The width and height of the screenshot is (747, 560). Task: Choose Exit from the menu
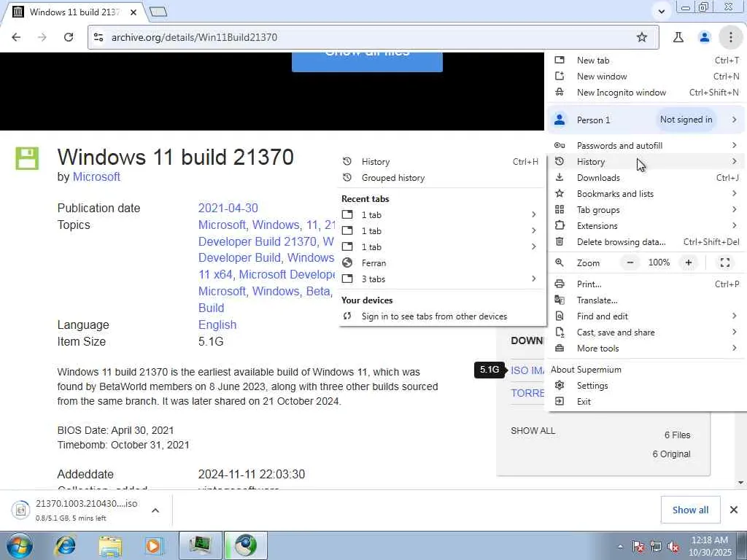pyautogui.click(x=645, y=402)
